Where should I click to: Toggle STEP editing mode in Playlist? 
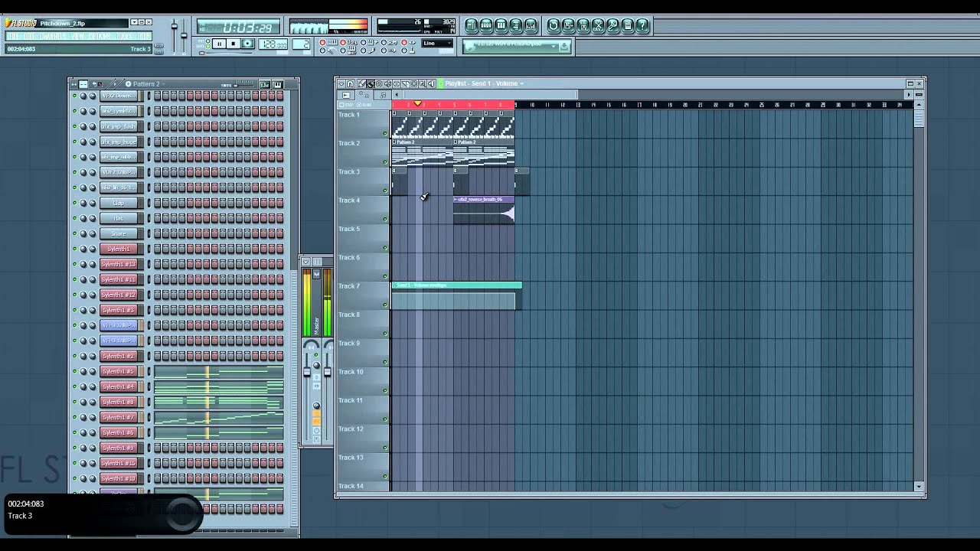tap(346, 104)
